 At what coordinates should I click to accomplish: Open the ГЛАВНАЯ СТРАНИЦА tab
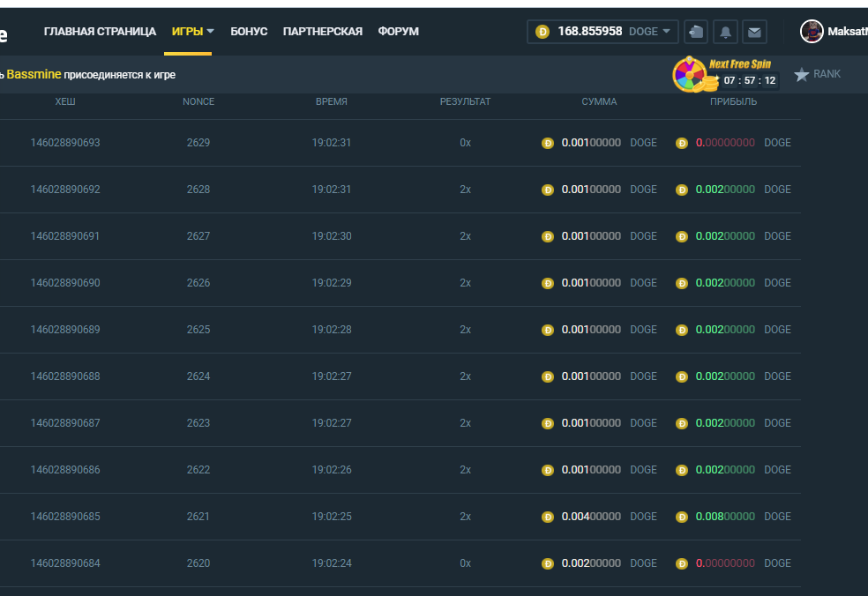pos(100,32)
